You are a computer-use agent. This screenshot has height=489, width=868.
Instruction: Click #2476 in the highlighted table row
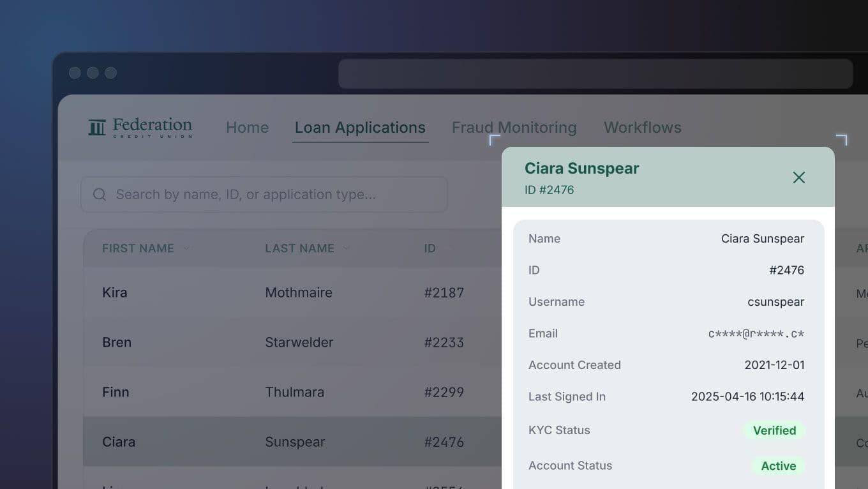(x=444, y=442)
